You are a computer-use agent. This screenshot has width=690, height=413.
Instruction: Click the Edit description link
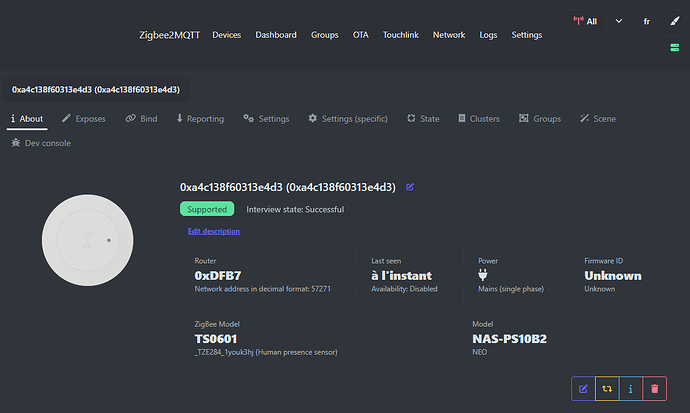213,231
